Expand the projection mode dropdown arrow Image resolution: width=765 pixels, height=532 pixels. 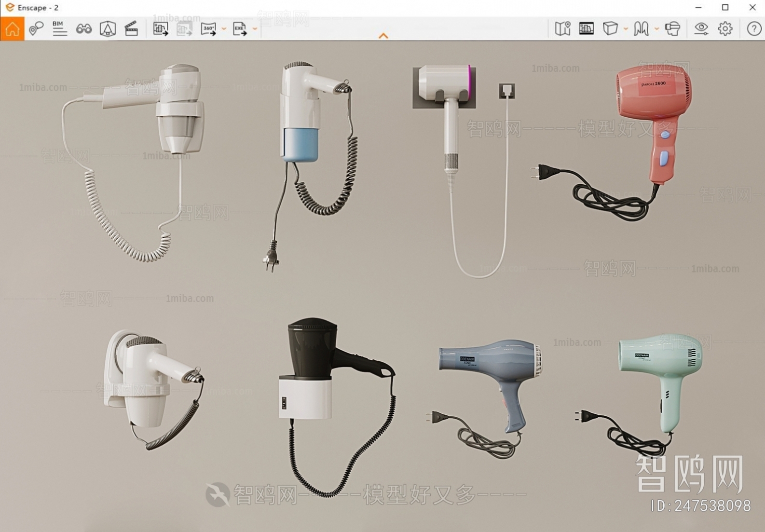[626, 29]
